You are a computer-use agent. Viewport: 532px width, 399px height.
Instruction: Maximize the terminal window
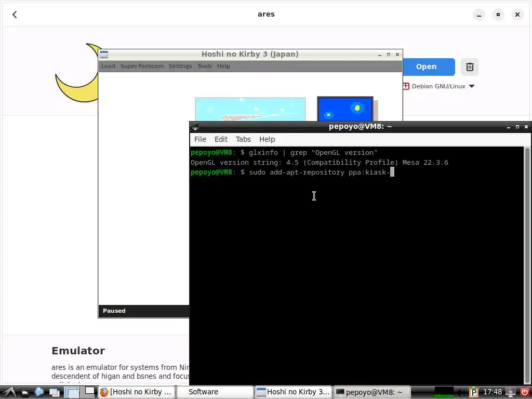tap(517, 127)
